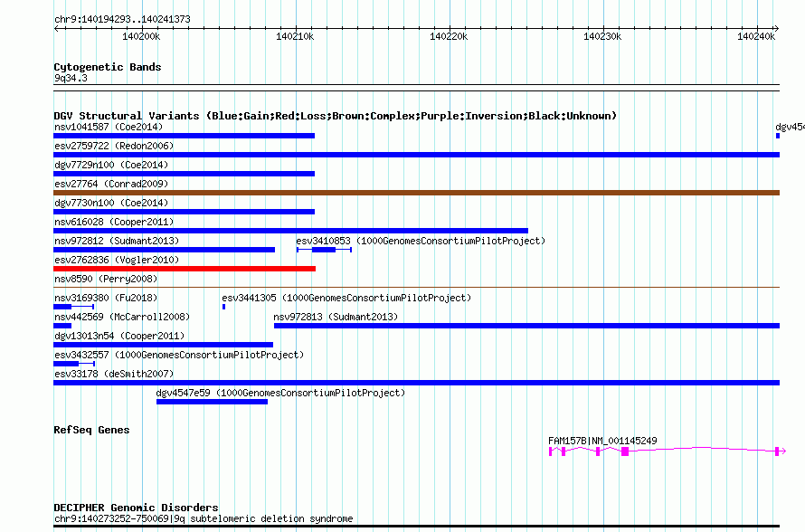Open dgv7729n100 (Coe2014) variant label
The width and height of the screenshot is (805, 532).
tap(111, 165)
